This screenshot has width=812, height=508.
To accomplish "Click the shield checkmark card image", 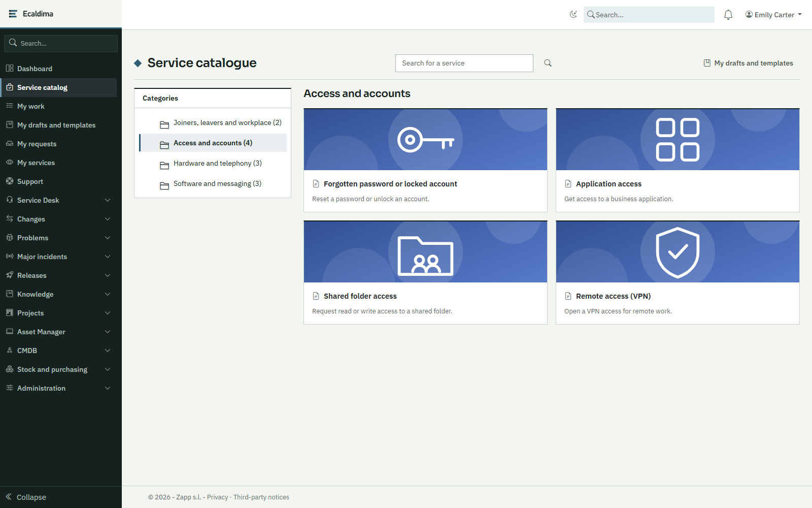I will pos(678,252).
